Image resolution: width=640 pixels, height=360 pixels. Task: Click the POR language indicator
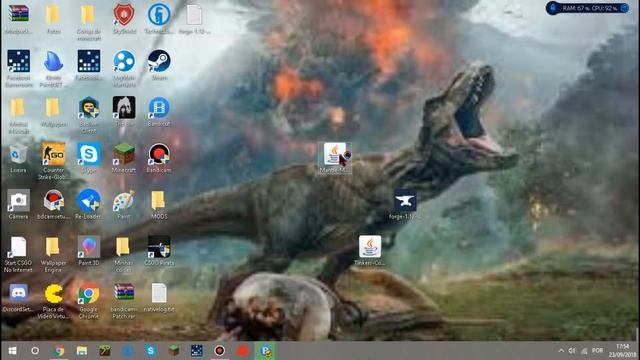[x=598, y=351]
